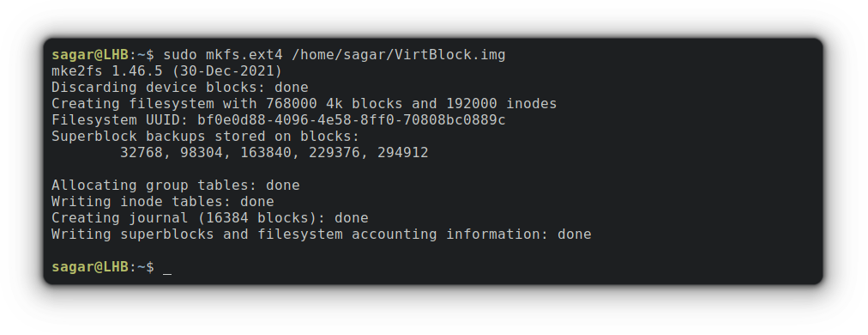Click the /home/sagar/VirtBlock.img path in command
Image resolution: width=868 pixels, height=335 pixels.
click(x=399, y=55)
